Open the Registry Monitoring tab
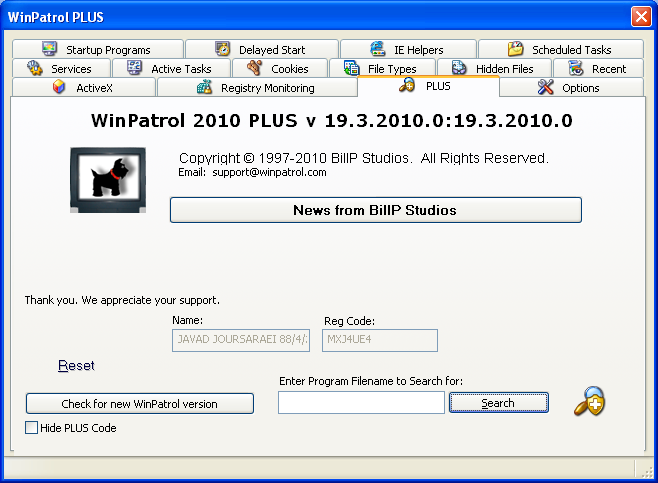The height and width of the screenshot is (483, 658). [257, 87]
